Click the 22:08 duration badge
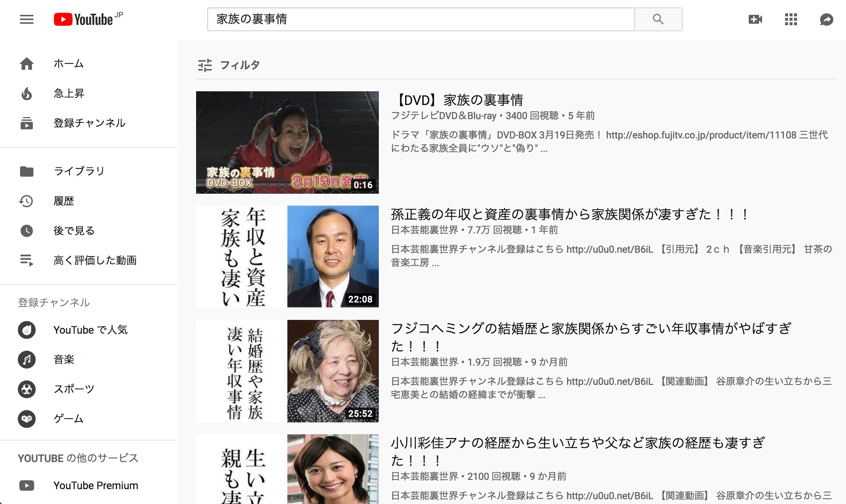 point(360,299)
